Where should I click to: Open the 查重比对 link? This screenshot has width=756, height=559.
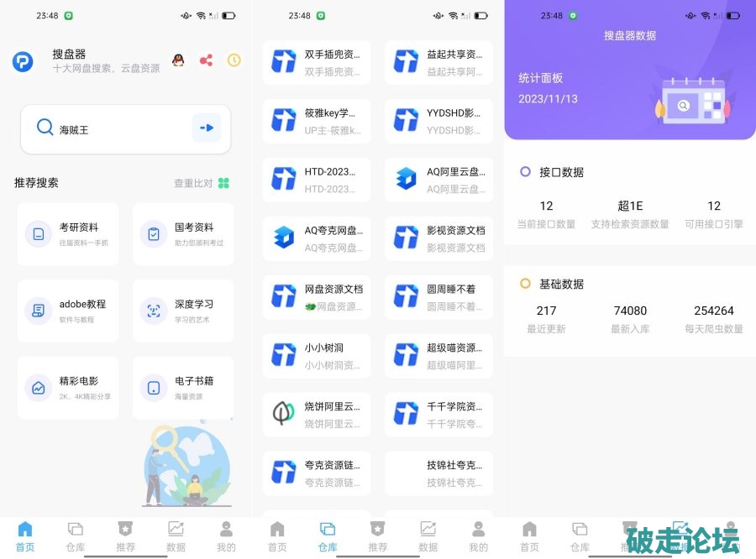click(202, 183)
